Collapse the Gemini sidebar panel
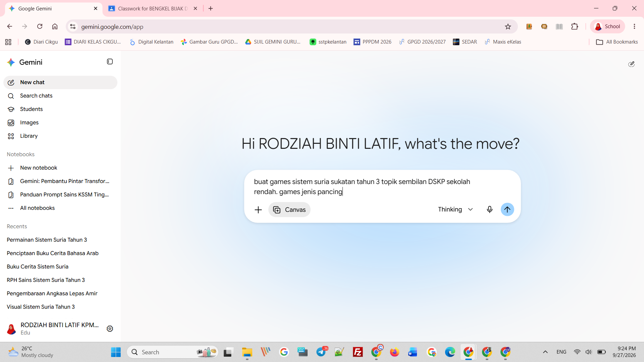 pos(110,62)
